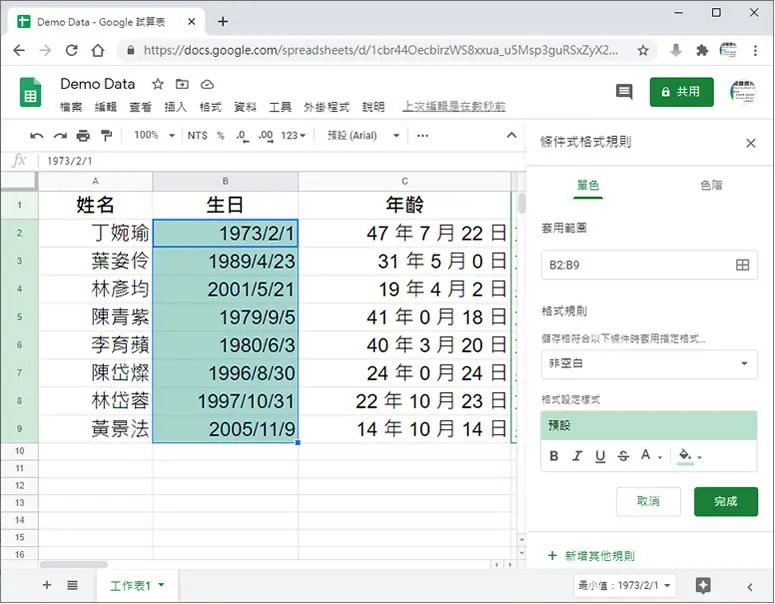Toggle bold in format style
Image resolution: width=775 pixels, height=604 pixels.
coord(554,456)
